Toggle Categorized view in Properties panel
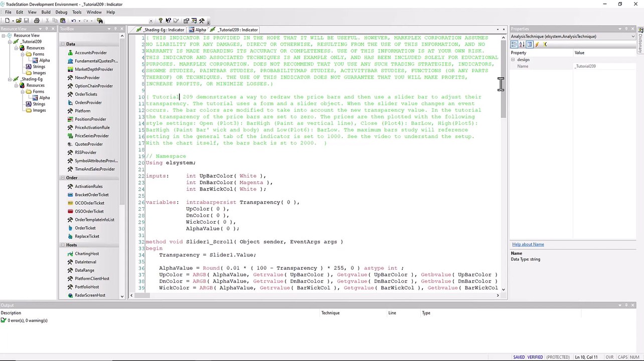644x361 pixels. (x=514, y=45)
